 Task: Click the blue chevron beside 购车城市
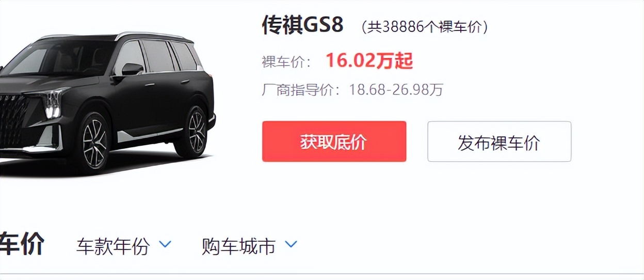(x=291, y=244)
